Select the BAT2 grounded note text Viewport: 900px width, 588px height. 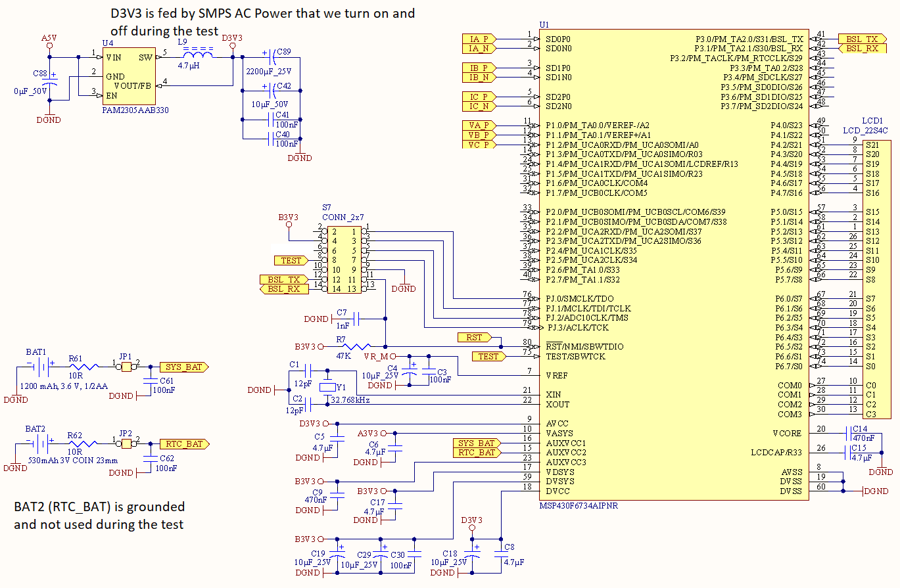pyautogui.click(x=99, y=515)
